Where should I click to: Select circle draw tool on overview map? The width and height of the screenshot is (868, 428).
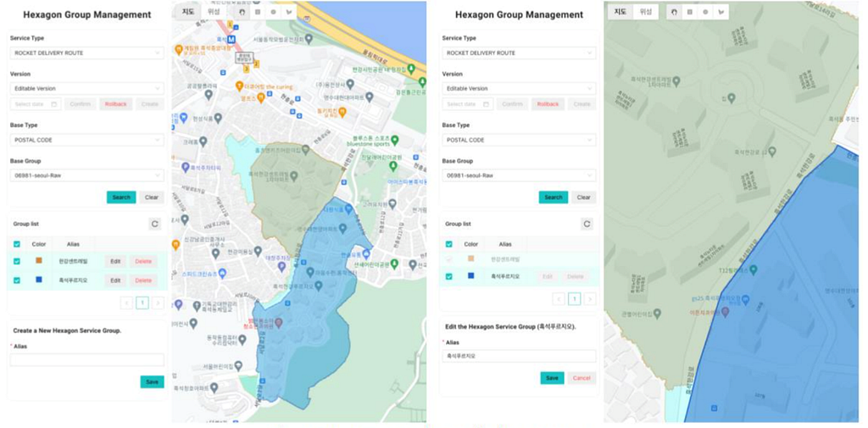pyautogui.click(x=273, y=12)
